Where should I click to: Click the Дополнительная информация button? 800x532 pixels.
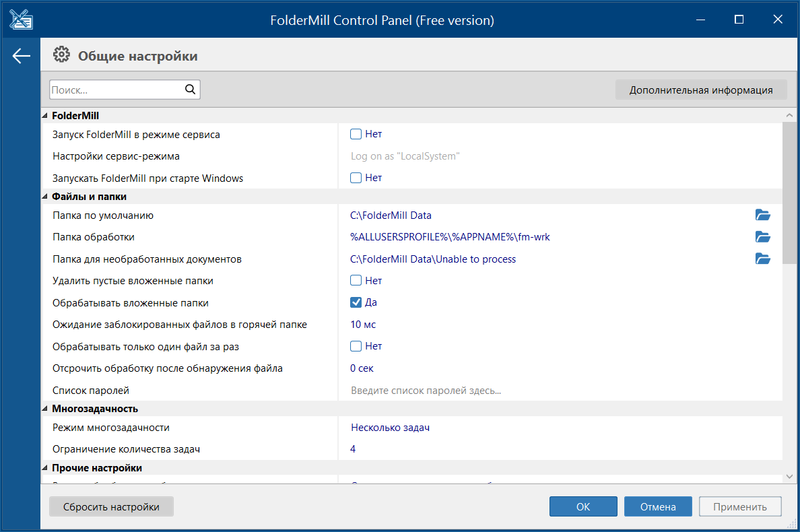point(700,90)
